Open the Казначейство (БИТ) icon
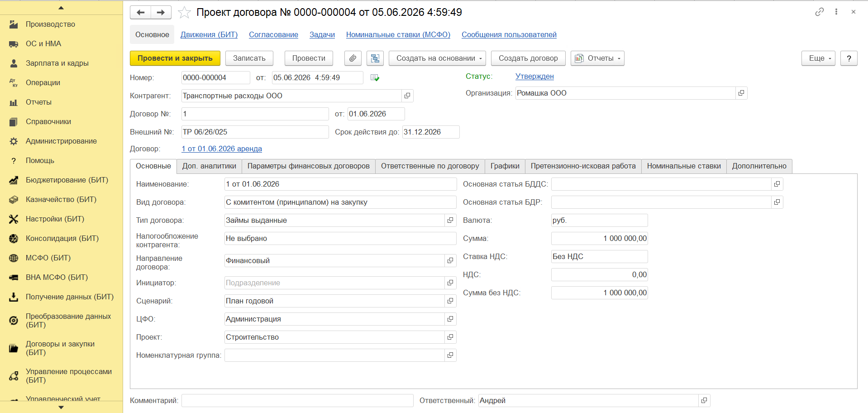The image size is (868, 413). (14, 200)
